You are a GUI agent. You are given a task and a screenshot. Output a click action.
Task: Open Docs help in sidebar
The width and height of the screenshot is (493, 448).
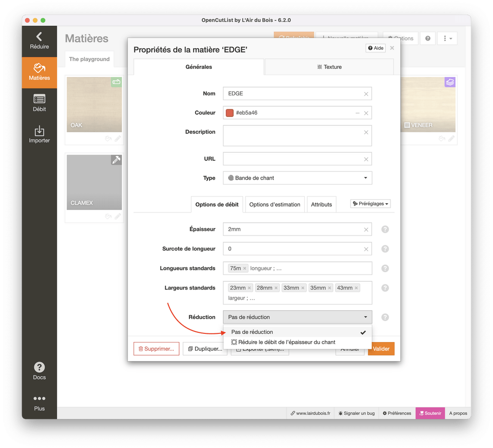click(x=39, y=371)
